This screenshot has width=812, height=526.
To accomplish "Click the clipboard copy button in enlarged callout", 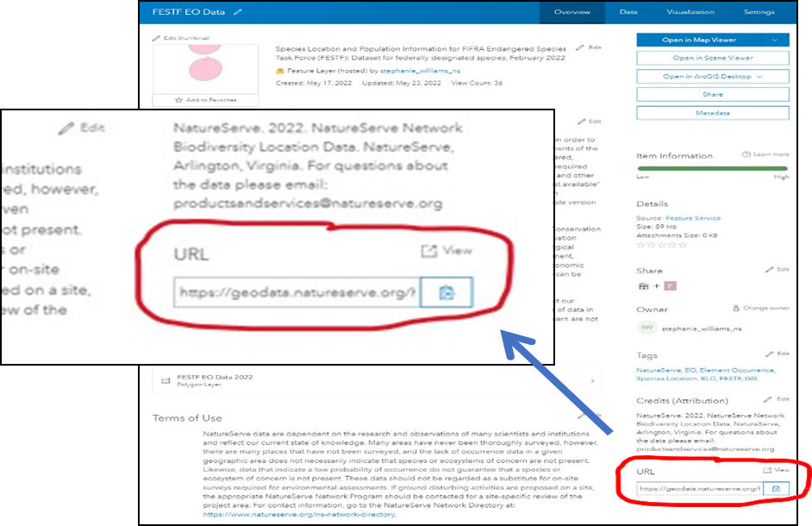I will 447,293.
